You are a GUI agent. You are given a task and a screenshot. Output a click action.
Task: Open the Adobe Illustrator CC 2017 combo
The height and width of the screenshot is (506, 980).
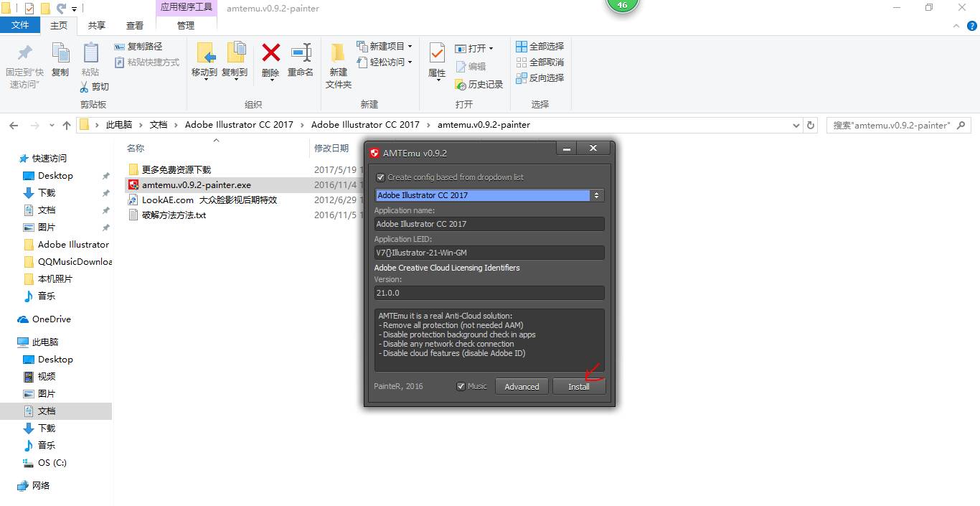[489, 195]
